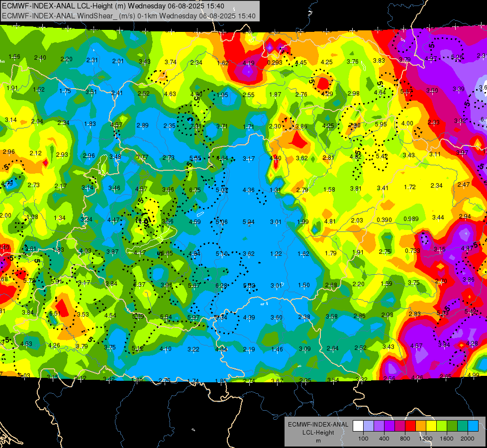Click the 4.81 grid value
This screenshot has width=487, height=448.
point(330,222)
